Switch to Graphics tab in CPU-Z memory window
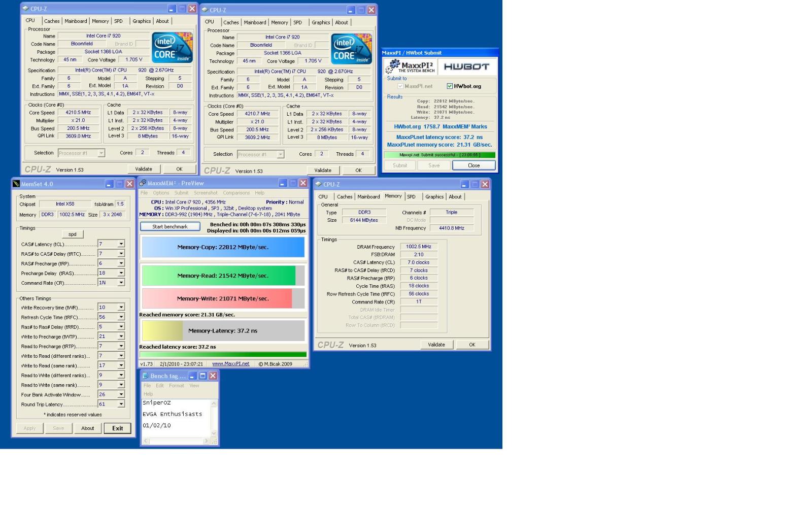This screenshot has width=812, height=507. pyautogui.click(x=434, y=197)
